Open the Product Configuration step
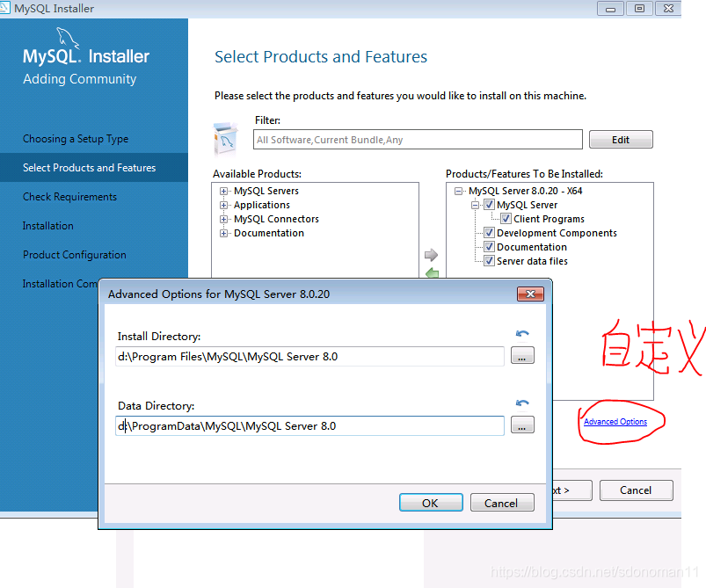Screen dimensions: 706x588 coord(75,255)
